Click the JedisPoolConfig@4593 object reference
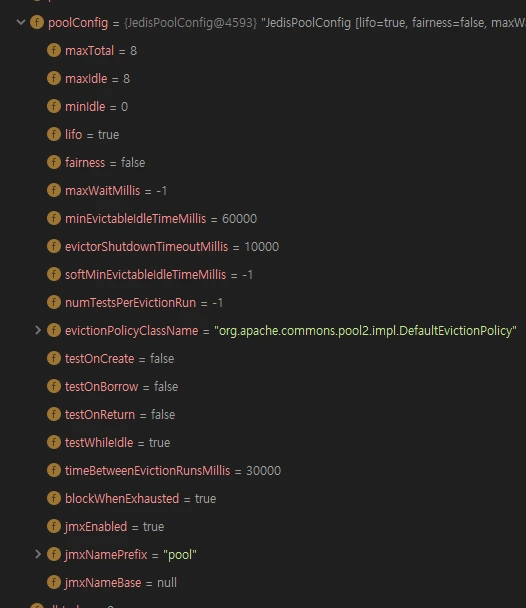This screenshot has height=608, width=526. coord(190,23)
